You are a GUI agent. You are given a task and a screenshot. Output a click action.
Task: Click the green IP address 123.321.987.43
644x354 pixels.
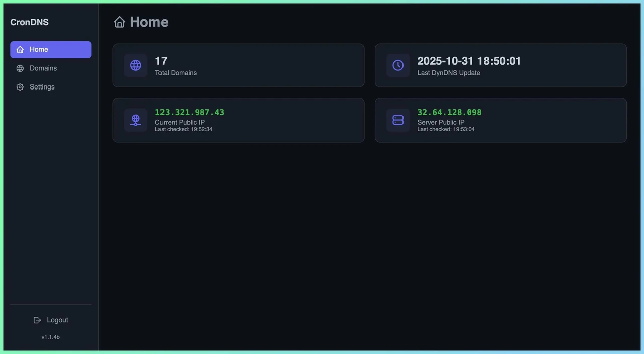[190, 112]
